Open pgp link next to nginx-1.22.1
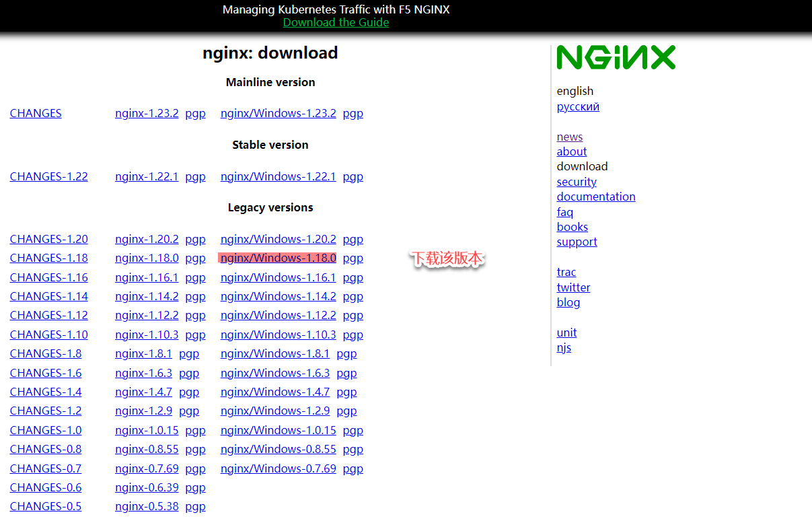Viewport: 812px width, 525px height. click(x=196, y=176)
